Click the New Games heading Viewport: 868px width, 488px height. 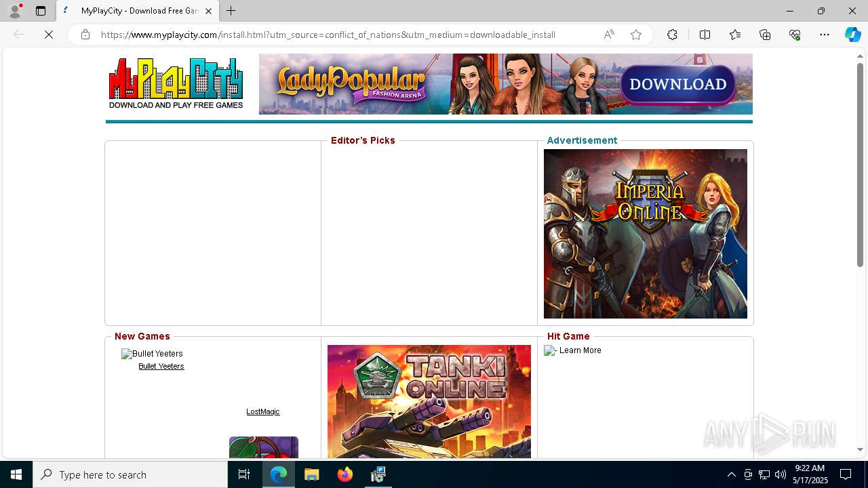(142, 336)
